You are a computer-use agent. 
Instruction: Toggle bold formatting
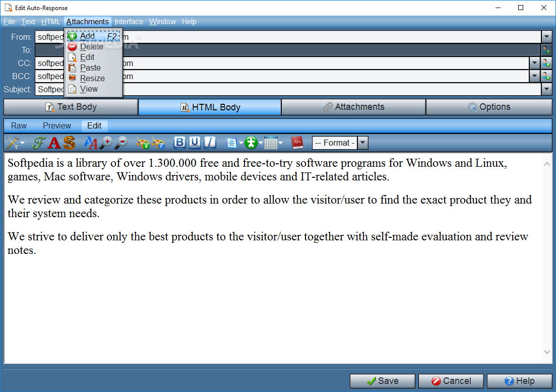pos(179,143)
